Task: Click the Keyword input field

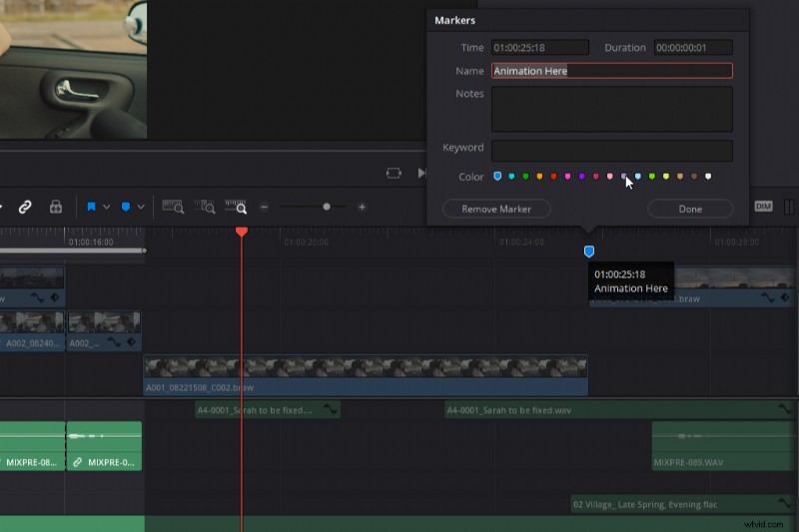Action: 612,151
